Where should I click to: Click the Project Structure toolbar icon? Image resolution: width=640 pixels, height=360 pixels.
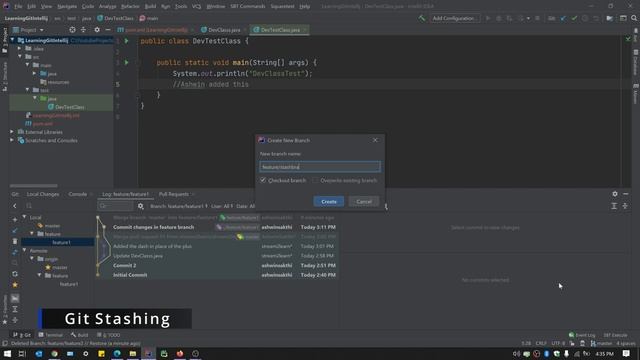(x=609, y=18)
